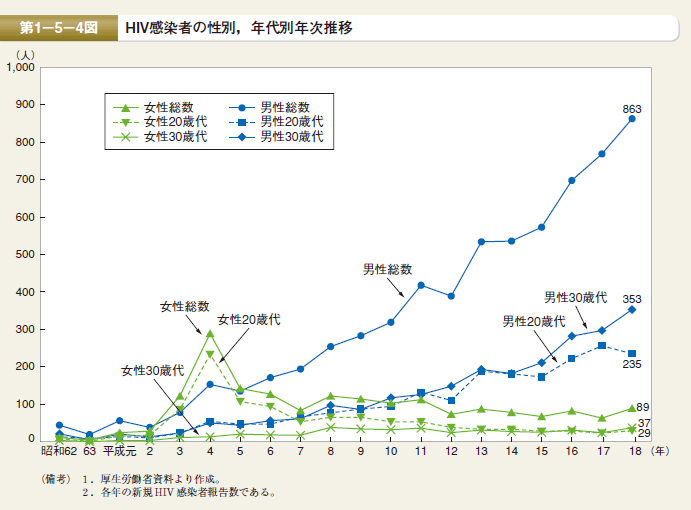This screenshot has height=510, width=691.
Task: Click the y-axis unit label (人)
Action: click(x=25, y=56)
